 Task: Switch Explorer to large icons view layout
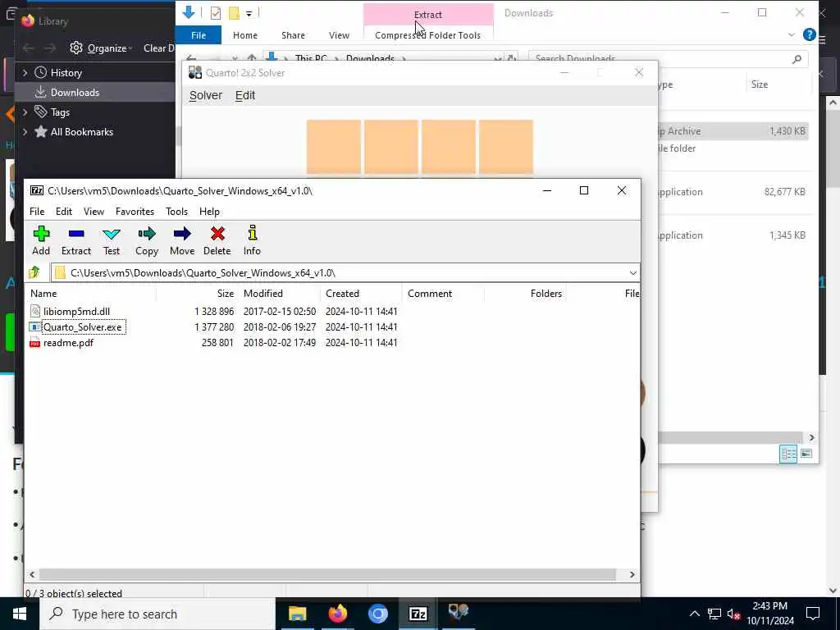(x=806, y=454)
